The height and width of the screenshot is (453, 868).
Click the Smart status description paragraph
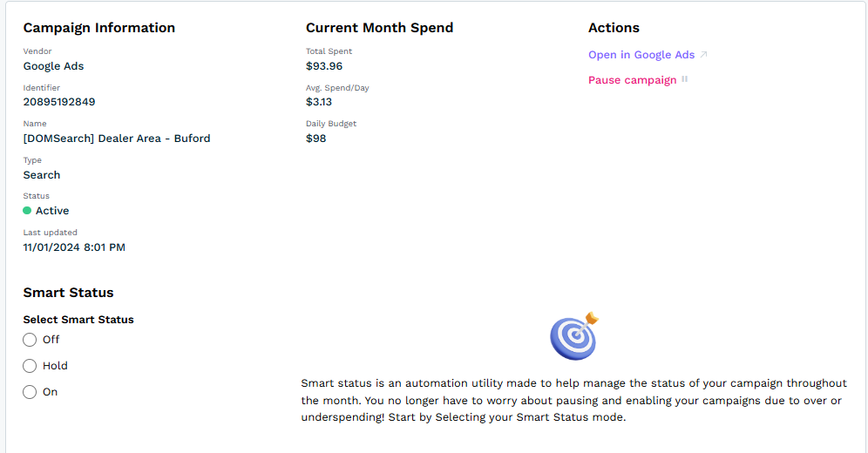[x=573, y=400]
